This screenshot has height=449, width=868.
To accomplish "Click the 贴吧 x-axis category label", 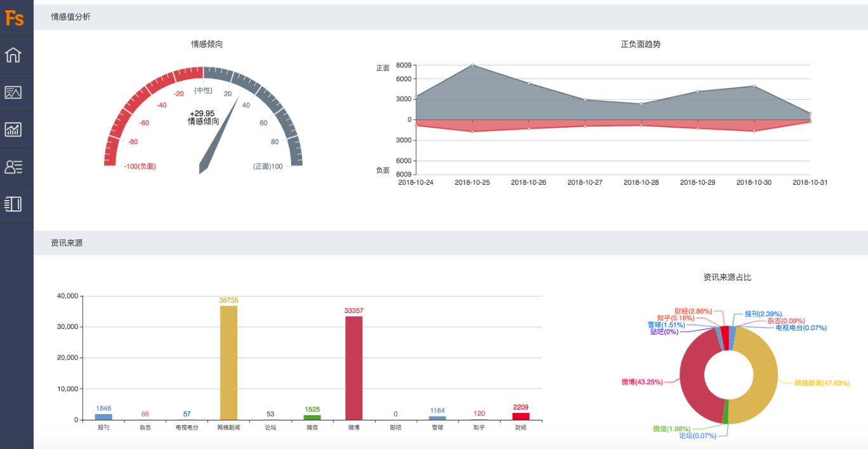I will pyautogui.click(x=396, y=427).
